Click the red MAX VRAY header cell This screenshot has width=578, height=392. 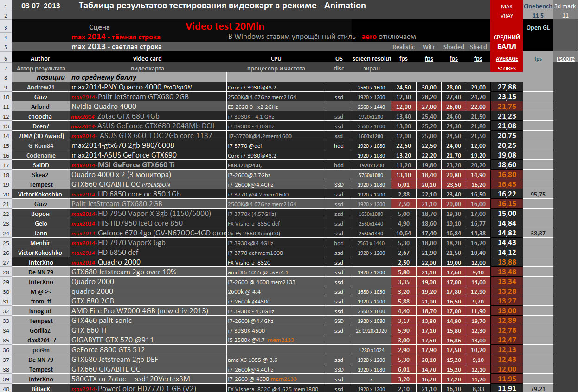tap(507, 11)
